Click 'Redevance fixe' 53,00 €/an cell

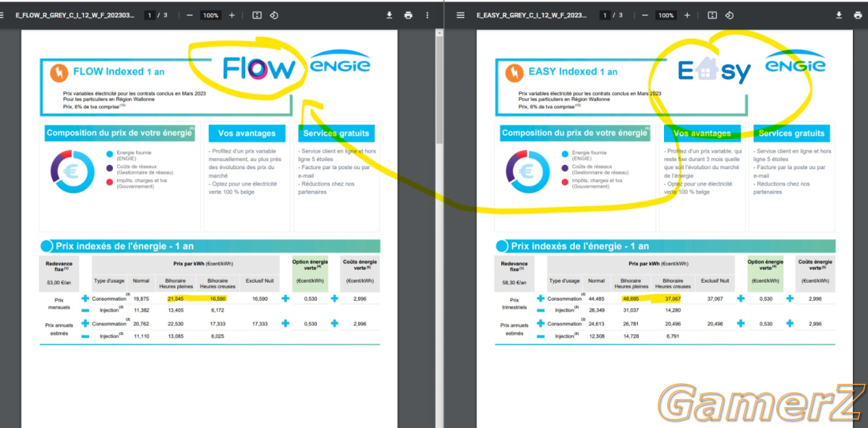coord(59,273)
